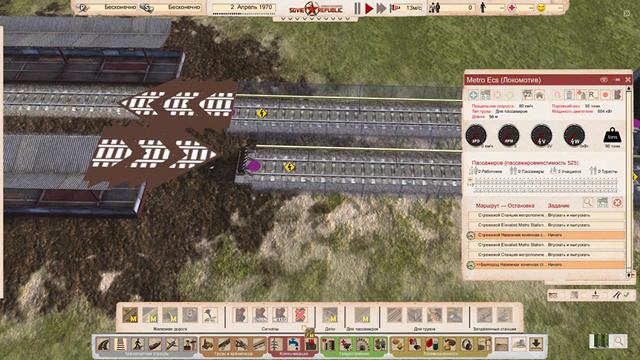
Task: Click the bottom-right magnifier map search
Action: pyautogui.click(x=619, y=341)
